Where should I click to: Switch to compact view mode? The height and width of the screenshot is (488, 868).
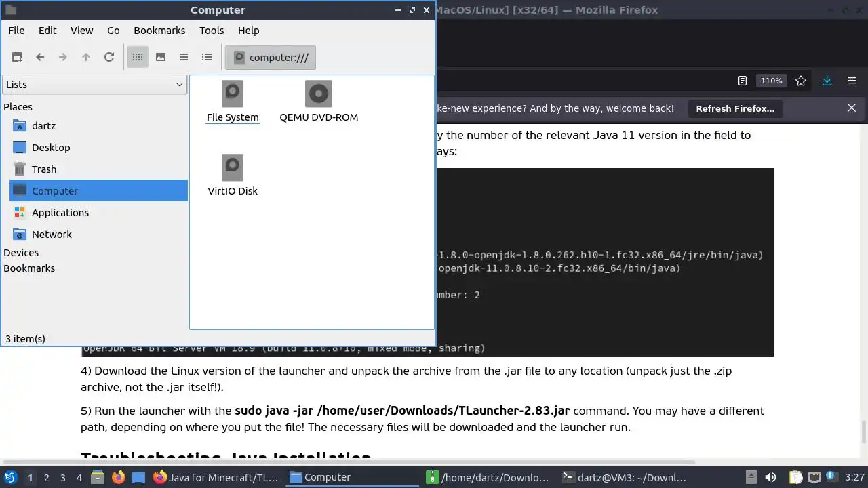(x=184, y=57)
